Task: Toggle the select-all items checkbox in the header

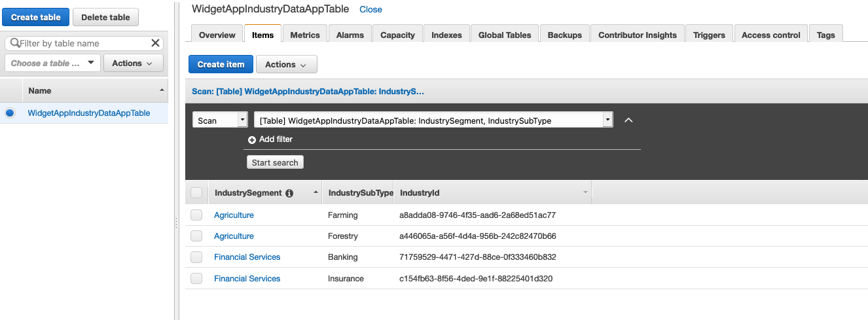Action: tap(196, 193)
